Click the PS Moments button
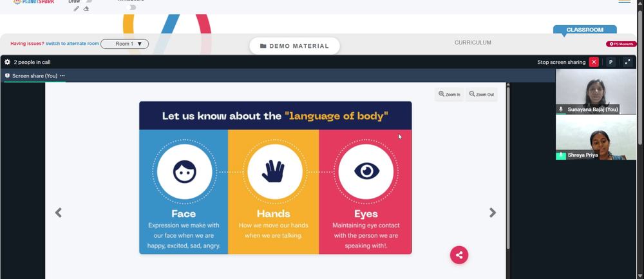The image size is (644, 279). [x=621, y=44]
